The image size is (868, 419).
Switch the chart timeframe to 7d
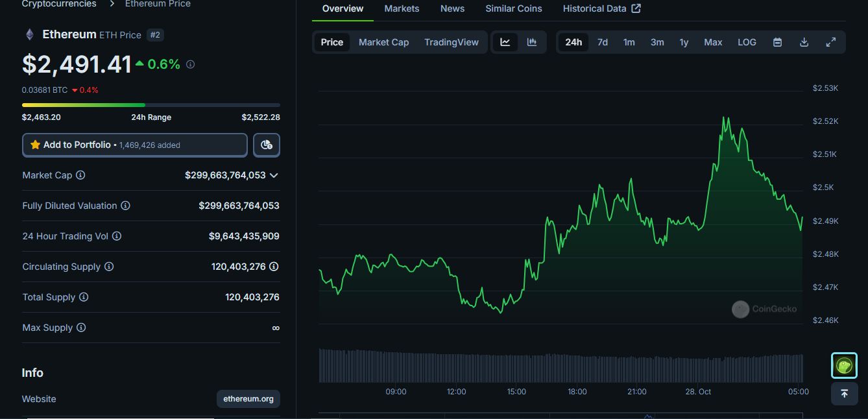tap(602, 42)
